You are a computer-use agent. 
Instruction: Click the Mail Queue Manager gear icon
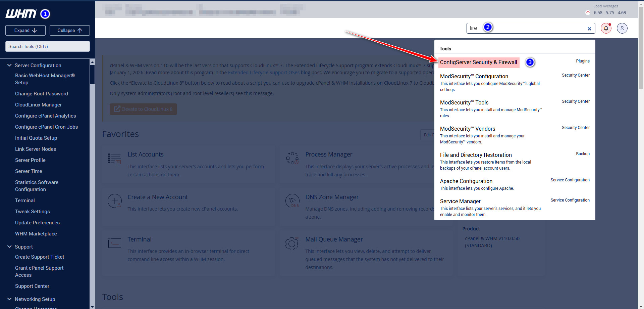(292, 244)
